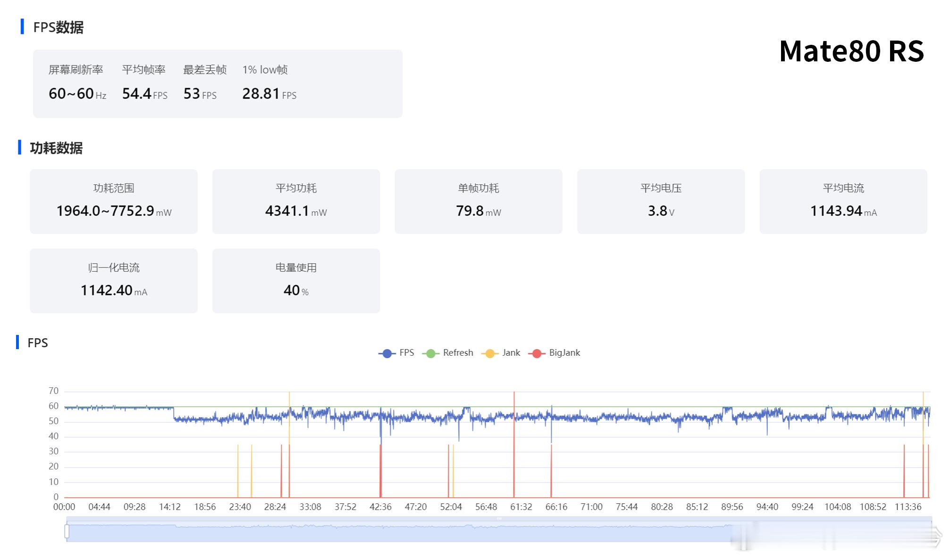Viewport: 950px width, 560px height.
Task: Click inside the data zoom overview area
Action: tap(378, 533)
